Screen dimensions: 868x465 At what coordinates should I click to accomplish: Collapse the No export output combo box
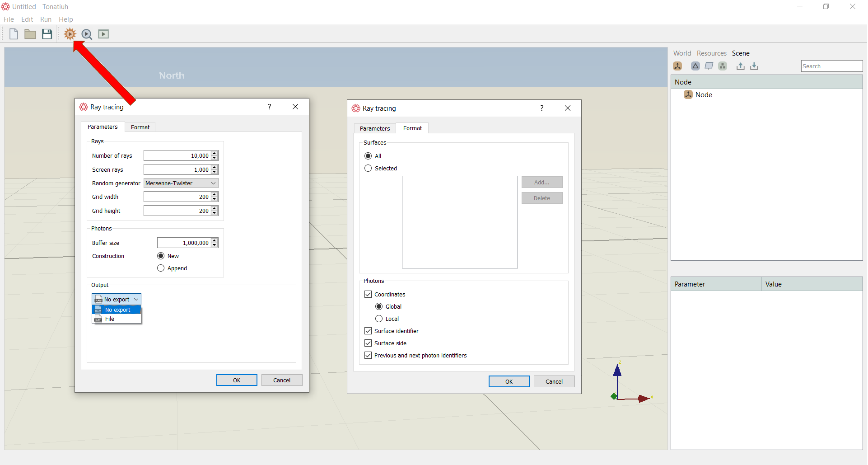tap(117, 299)
